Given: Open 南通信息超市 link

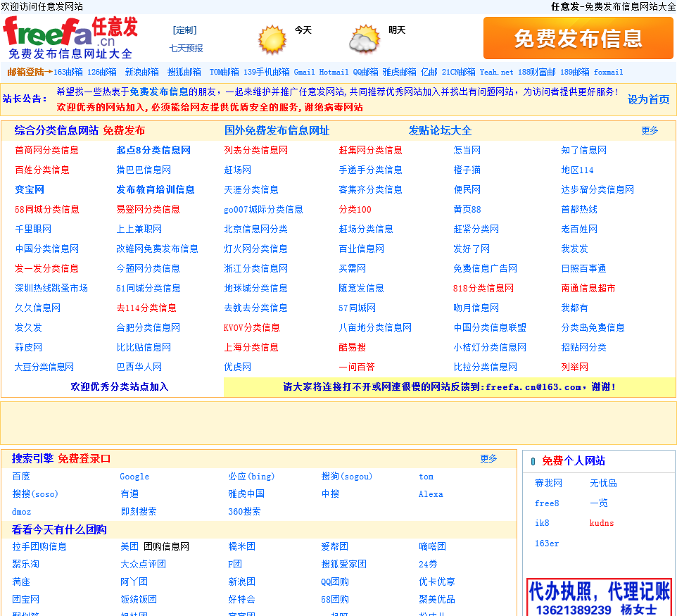Looking at the screenshot, I should 588,289.
